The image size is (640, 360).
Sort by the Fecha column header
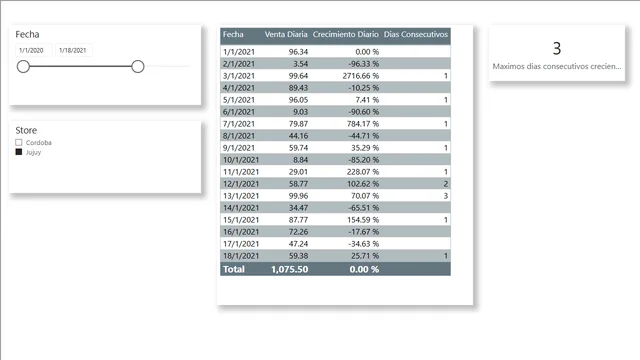click(x=233, y=34)
